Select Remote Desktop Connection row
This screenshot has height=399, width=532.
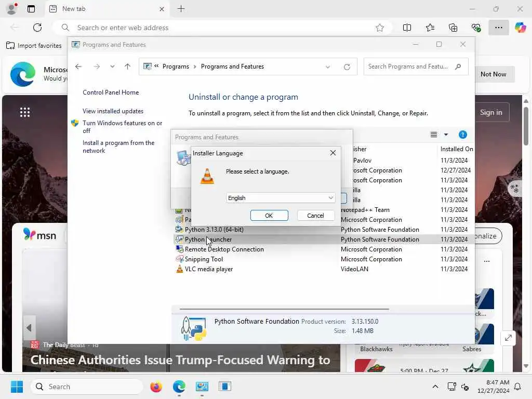coord(324,249)
